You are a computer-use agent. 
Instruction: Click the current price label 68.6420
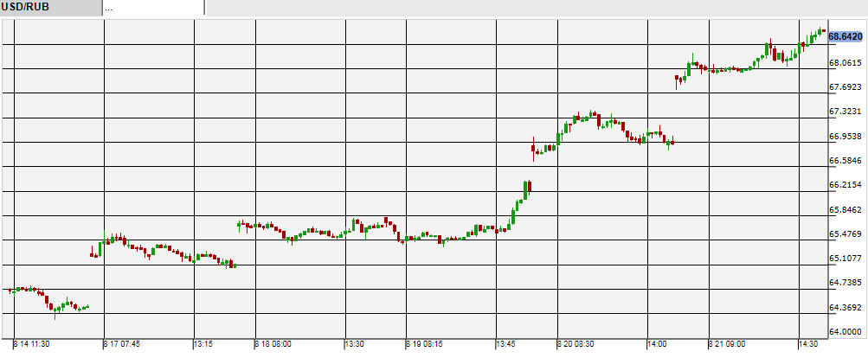845,36
